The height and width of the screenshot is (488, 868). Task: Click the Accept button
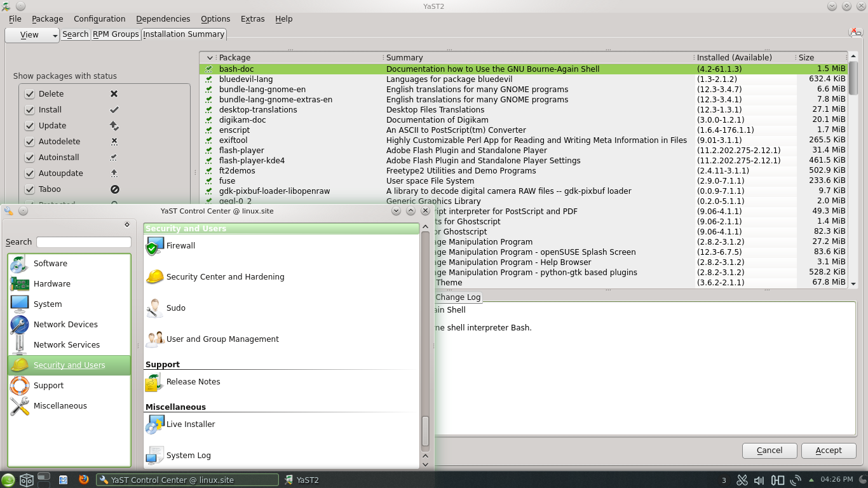click(x=829, y=451)
